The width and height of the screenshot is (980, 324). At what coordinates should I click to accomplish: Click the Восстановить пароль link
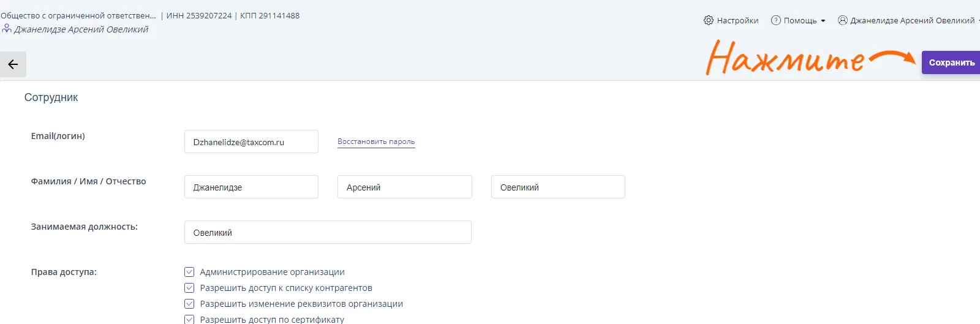coord(376,141)
